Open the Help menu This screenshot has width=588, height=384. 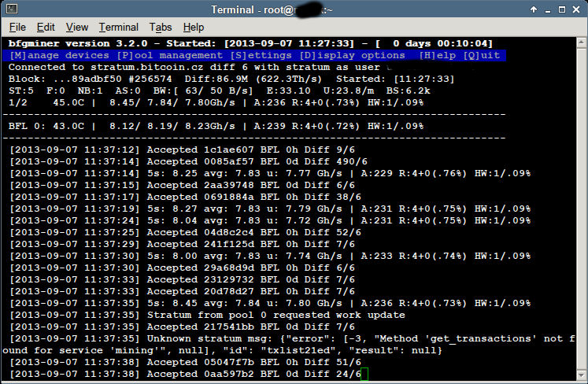click(194, 28)
